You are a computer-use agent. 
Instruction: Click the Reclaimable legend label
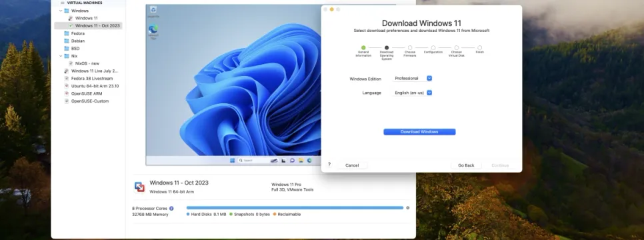point(289,215)
